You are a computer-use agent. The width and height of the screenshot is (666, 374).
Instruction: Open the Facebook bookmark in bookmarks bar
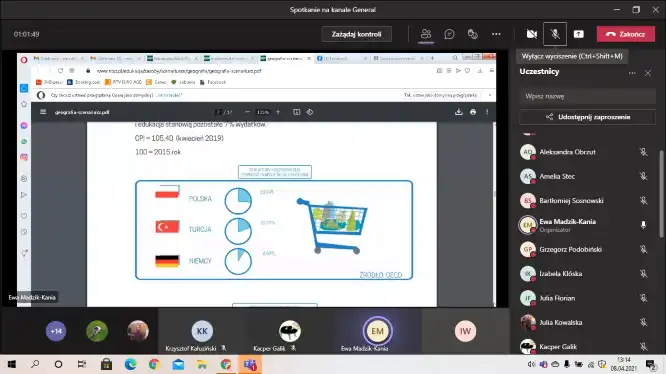coord(213,82)
